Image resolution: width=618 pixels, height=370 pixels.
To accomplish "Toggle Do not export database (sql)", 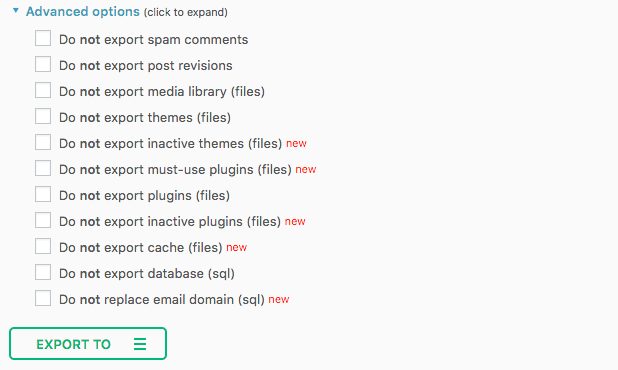I will (x=43, y=272).
